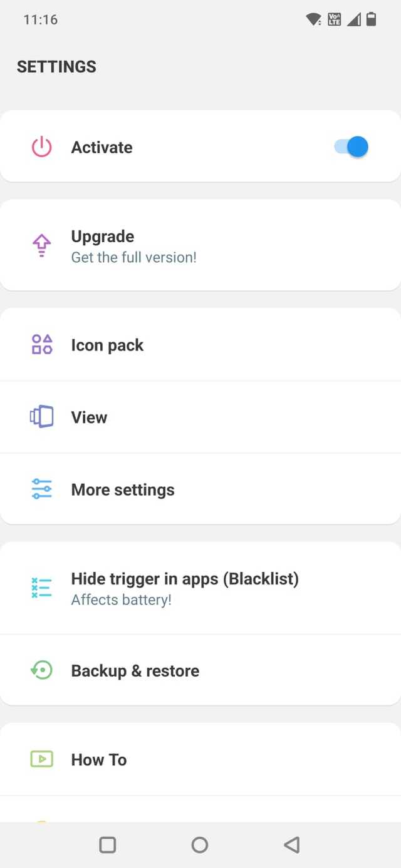Tap the green Backup & restore icon
This screenshot has width=401, height=868.
[41, 670]
